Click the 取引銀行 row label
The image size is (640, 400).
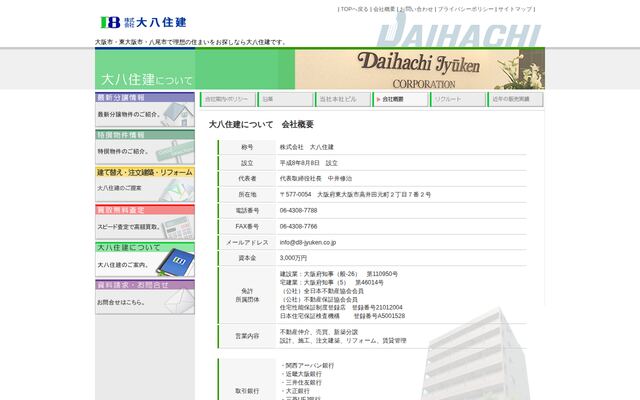click(x=247, y=391)
